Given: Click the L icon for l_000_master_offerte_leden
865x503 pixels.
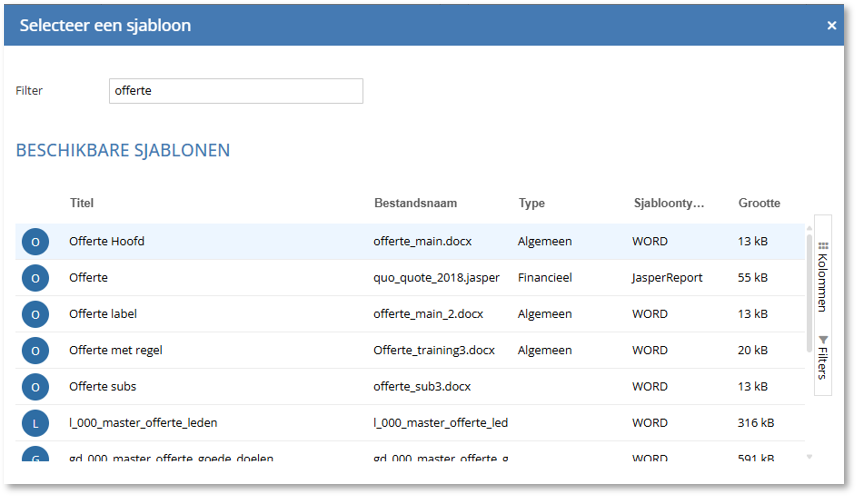Looking at the screenshot, I should point(35,423).
